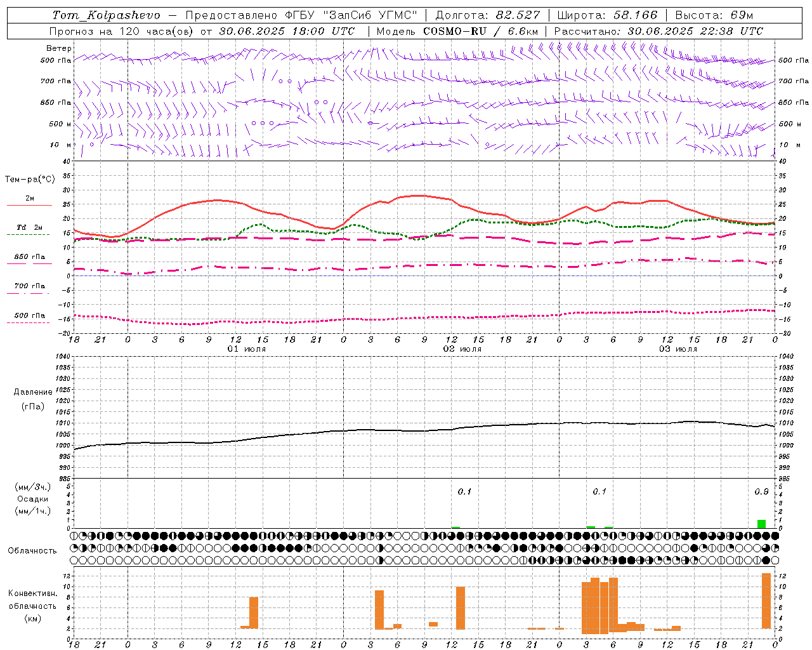Click the green 0.9 mm precipitation bar
The image size is (812, 650).
pyautogui.click(x=761, y=524)
